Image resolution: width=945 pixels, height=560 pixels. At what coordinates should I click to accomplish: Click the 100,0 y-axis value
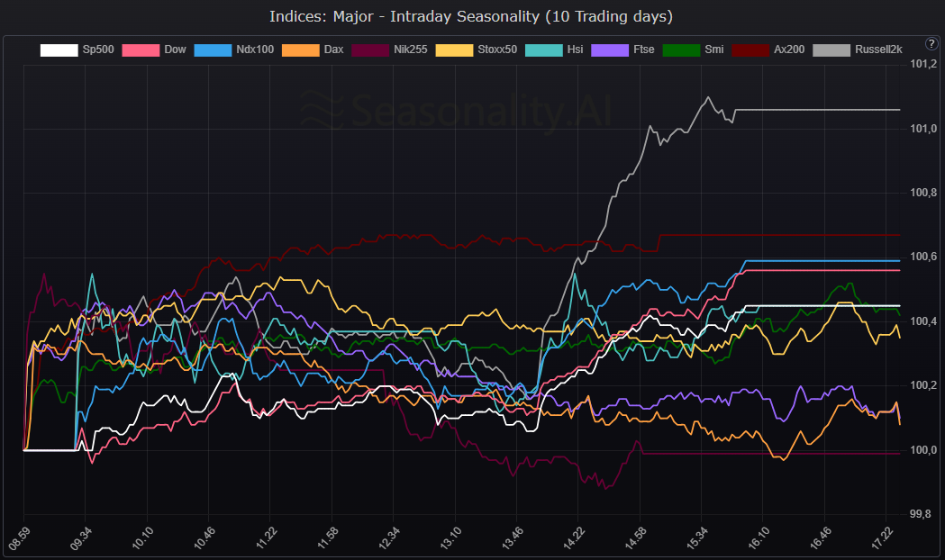click(922, 450)
